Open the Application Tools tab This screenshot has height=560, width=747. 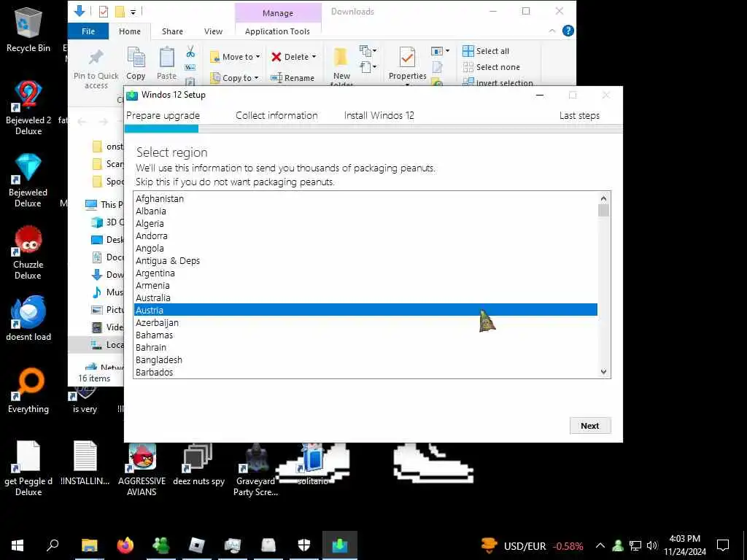(x=277, y=31)
